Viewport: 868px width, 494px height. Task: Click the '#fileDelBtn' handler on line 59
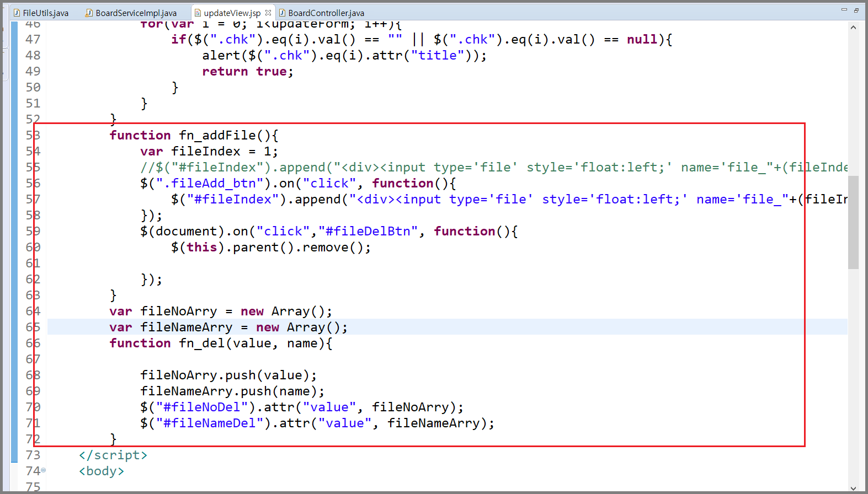pos(329,231)
